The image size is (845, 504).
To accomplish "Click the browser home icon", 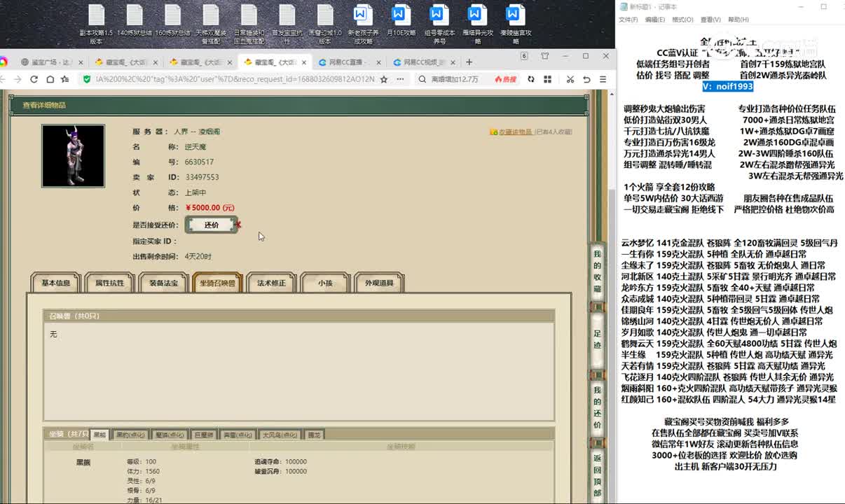I will point(50,79).
